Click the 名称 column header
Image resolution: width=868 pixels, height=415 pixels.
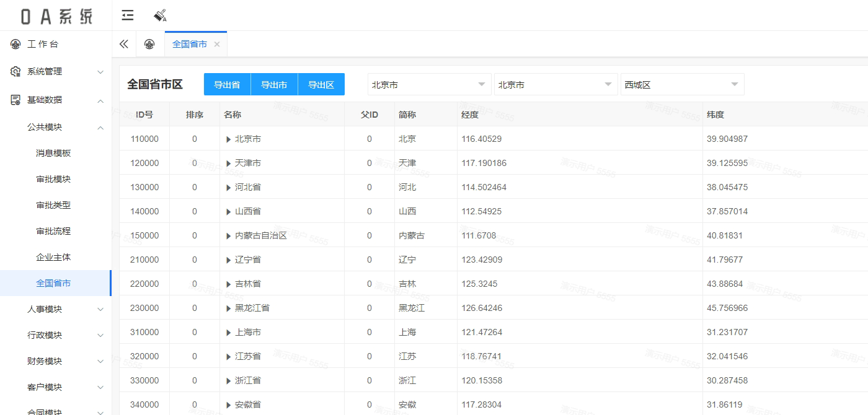point(282,115)
